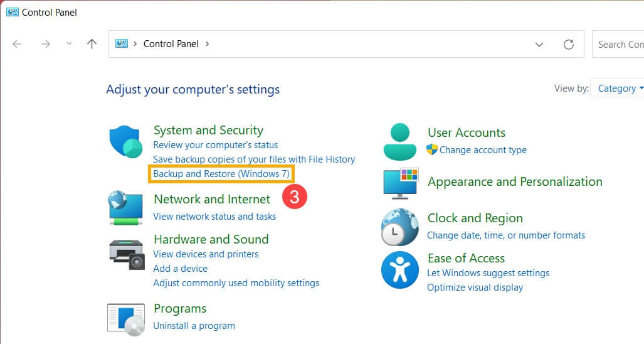The width and height of the screenshot is (644, 344).
Task: Open the recent locations dropdown arrow
Action: pyautogui.click(x=69, y=44)
